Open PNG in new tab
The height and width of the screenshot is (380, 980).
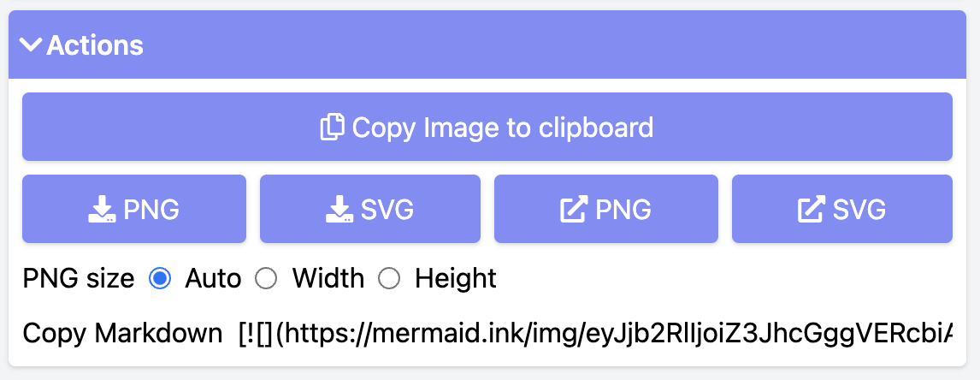[x=606, y=209]
